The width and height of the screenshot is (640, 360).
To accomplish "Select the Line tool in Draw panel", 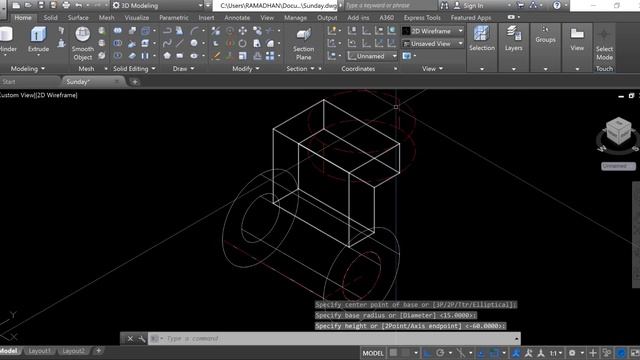I will pyautogui.click(x=180, y=43).
